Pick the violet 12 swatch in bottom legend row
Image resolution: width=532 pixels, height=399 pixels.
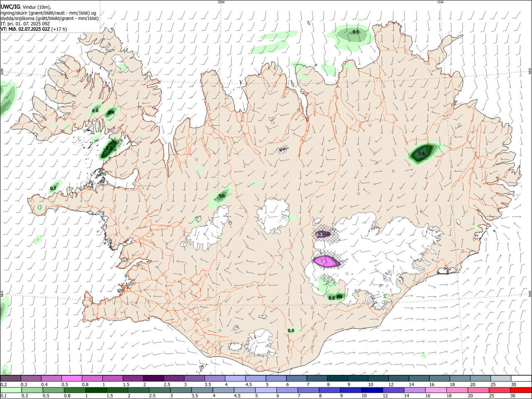pyautogui.click(x=393, y=390)
